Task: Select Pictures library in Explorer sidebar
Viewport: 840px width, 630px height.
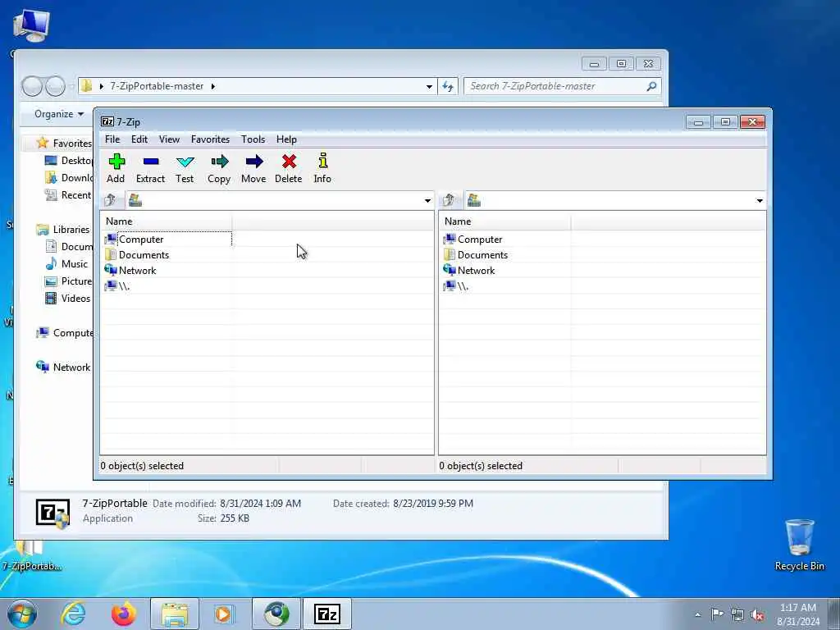Action: (69, 281)
